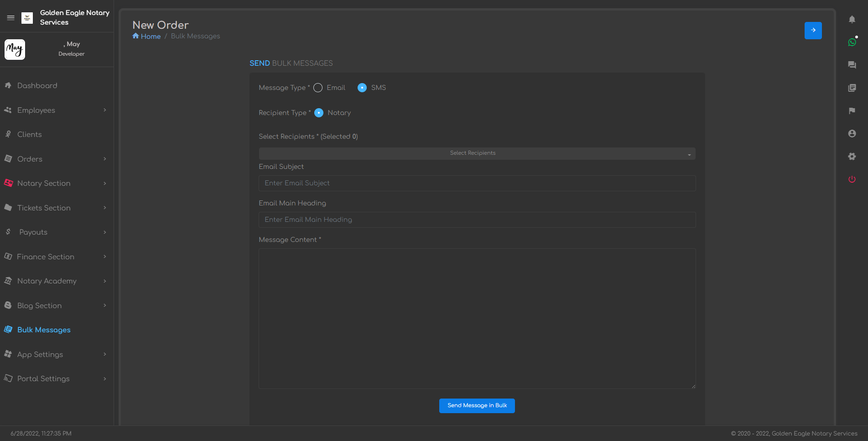Open Clients menu item

(x=30, y=134)
